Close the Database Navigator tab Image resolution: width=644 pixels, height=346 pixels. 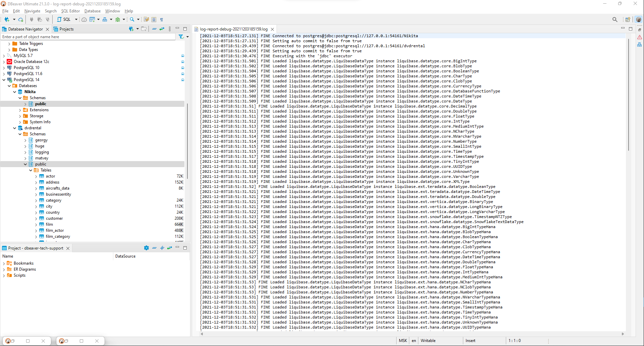click(47, 29)
